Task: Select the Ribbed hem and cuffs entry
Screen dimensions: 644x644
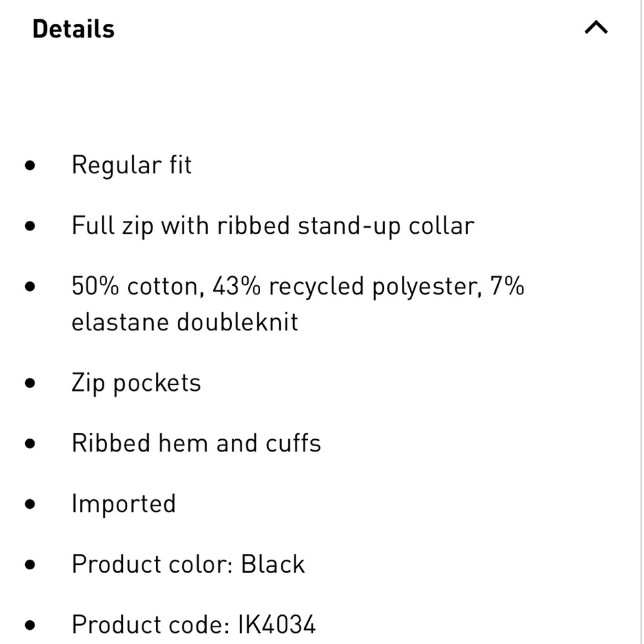Action: pyautogui.click(x=196, y=442)
